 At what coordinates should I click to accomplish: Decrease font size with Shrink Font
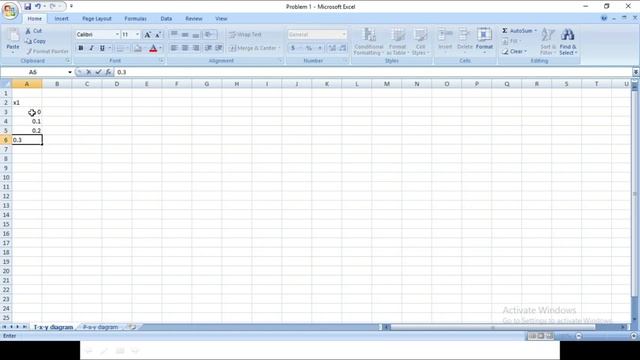pyautogui.click(x=158, y=35)
